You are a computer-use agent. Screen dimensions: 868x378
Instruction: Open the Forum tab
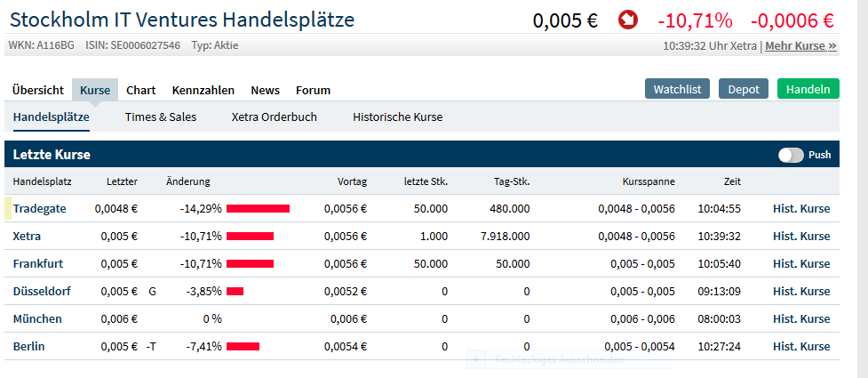click(x=313, y=90)
